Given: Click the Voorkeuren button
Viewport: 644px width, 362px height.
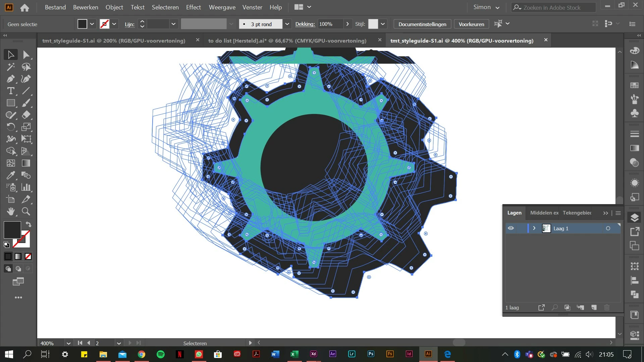Looking at the screenshot, I should (471, 24).
